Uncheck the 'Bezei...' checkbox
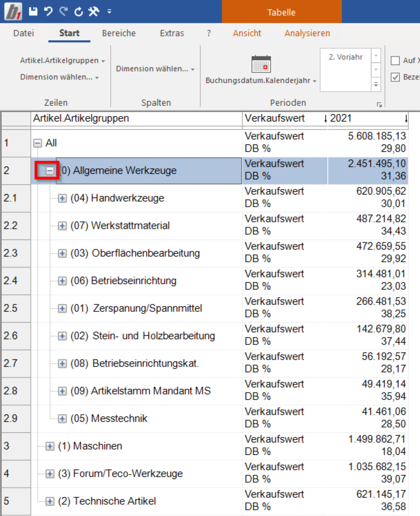Viewport: 420px width, 516px height. click(395, 77)
